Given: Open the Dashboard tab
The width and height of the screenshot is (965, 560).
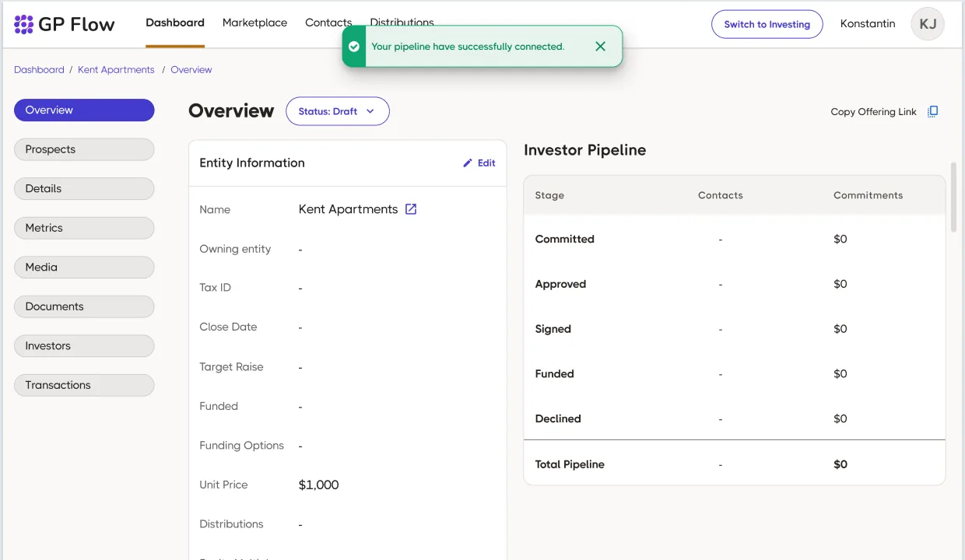Looking at the screenshot, I should (175, 23).
